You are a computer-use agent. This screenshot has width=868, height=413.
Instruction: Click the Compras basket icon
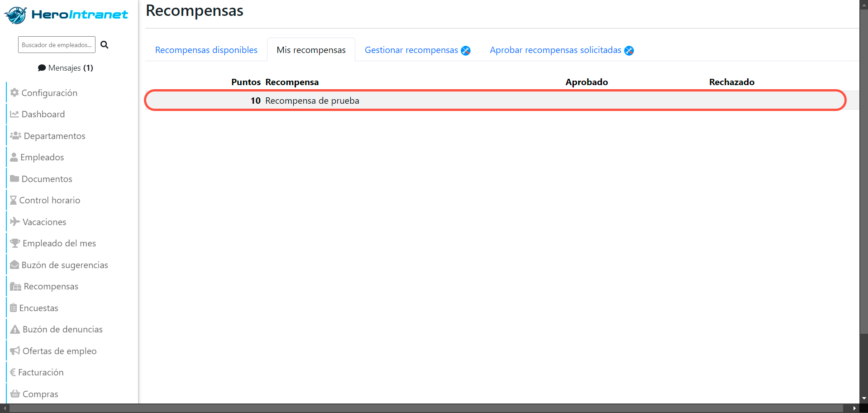tap(15, 394)
